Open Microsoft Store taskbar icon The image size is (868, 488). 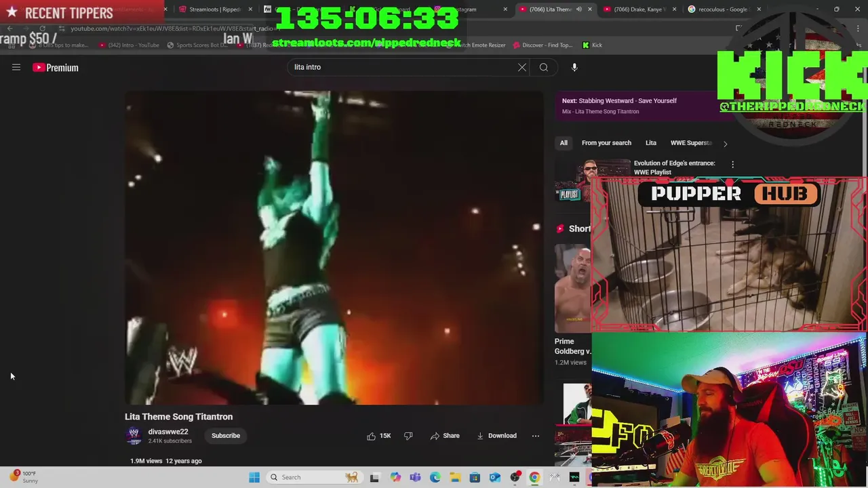(x=475, y=477)
